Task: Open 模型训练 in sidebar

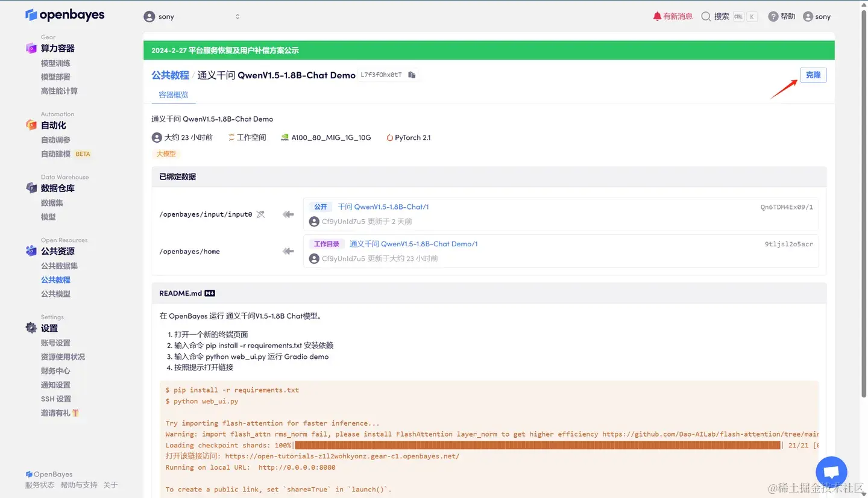Action: pos(55,63)
